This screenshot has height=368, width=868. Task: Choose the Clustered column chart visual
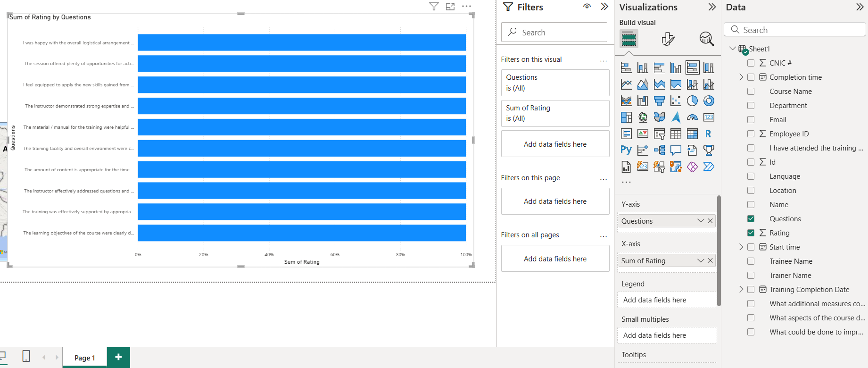(x=676, y=68)
